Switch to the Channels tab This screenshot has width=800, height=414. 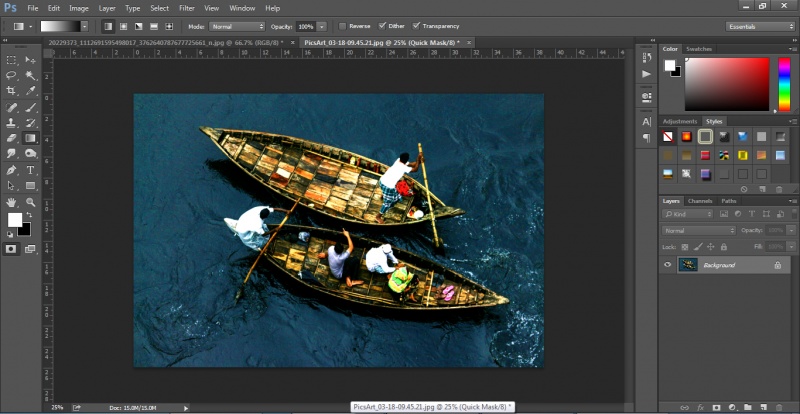pyautogui.click(x=700, y=201)
